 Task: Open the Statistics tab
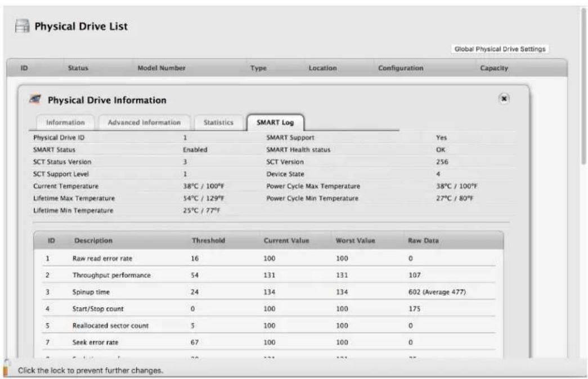tap(218, 123)
